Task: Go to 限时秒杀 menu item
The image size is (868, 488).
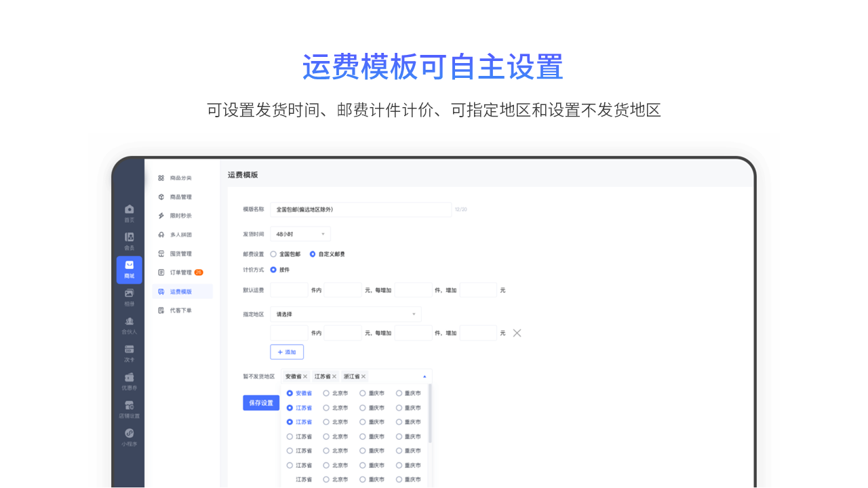Action: click(x=182, y=216)
